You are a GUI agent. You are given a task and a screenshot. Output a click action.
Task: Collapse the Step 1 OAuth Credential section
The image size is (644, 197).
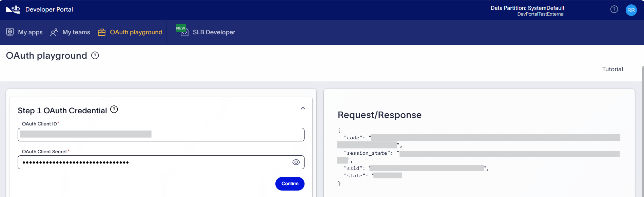coord(303,108)
